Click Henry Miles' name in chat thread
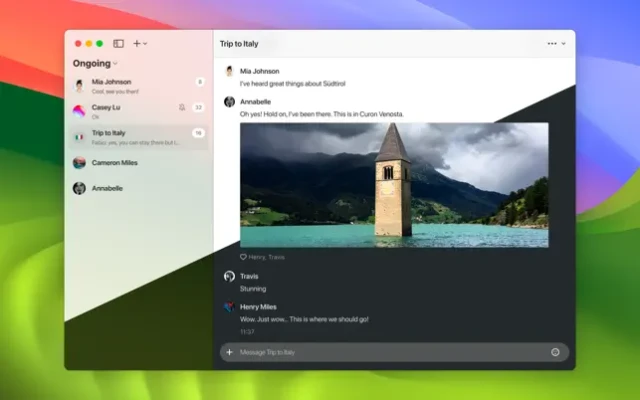The width and height of the screenshot is (640, 400). pos(258,307)
